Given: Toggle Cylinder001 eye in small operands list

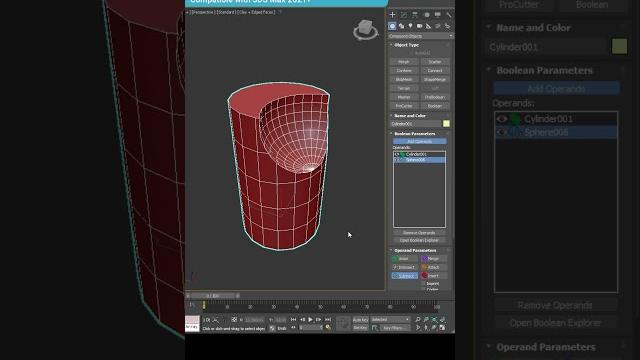Looking at the screenshot, I should 397,154.
